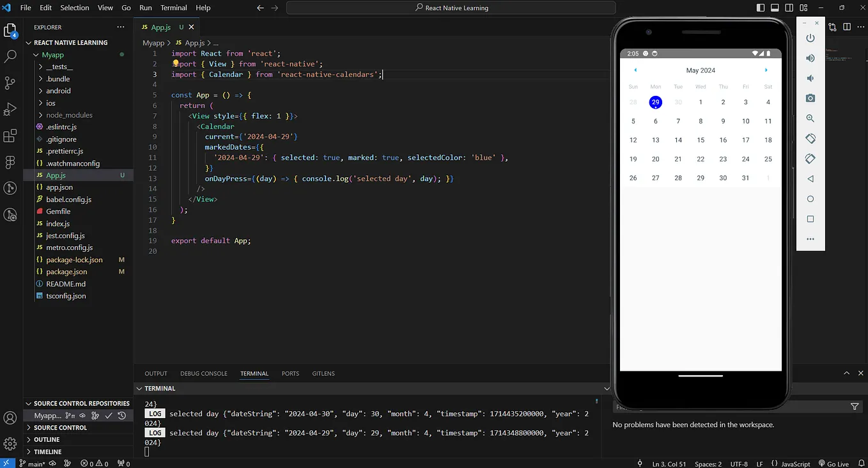The image size is (868, 468).
Task: Click Go Live in the status bar
Action: pos(834,464)
